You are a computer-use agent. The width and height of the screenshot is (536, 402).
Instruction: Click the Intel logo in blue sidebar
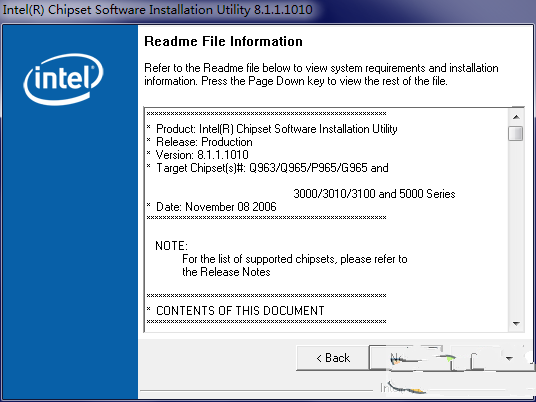[64, 79]
